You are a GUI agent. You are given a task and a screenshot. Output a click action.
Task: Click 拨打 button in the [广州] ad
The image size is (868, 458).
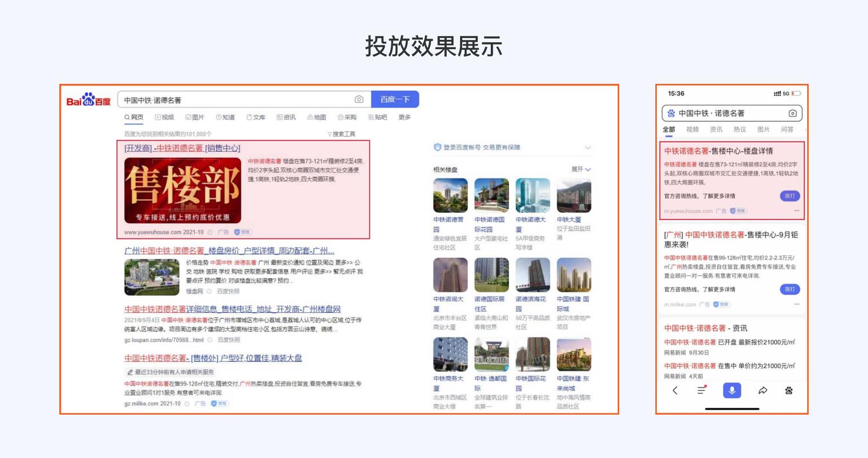tap(790, 289)
